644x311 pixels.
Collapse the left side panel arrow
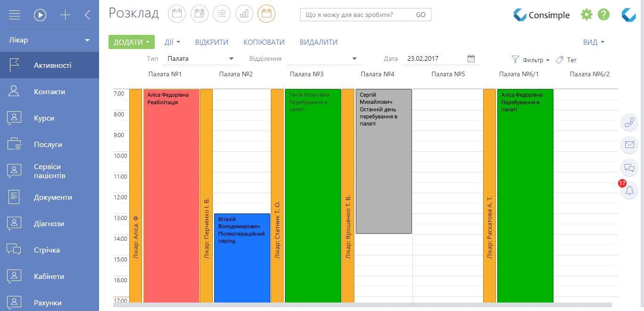[87, 15]
